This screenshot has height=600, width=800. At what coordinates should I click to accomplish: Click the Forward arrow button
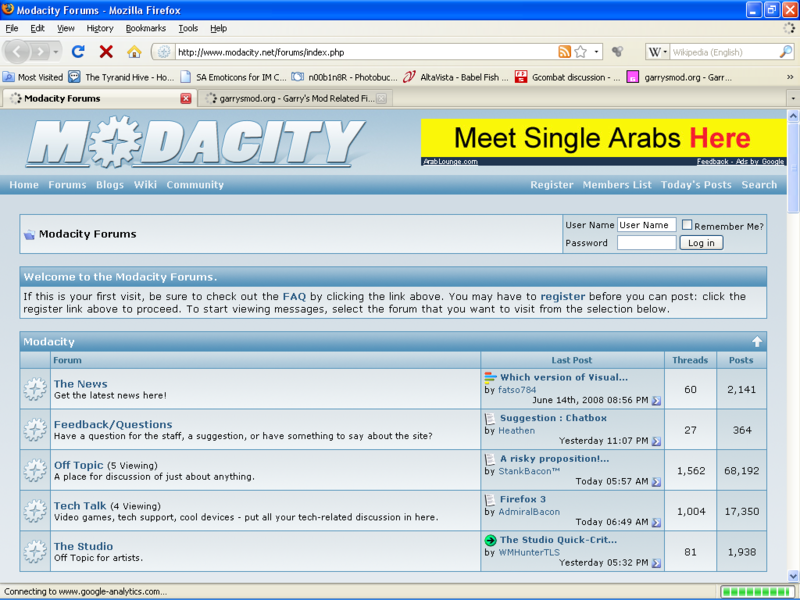coord(40,52)
